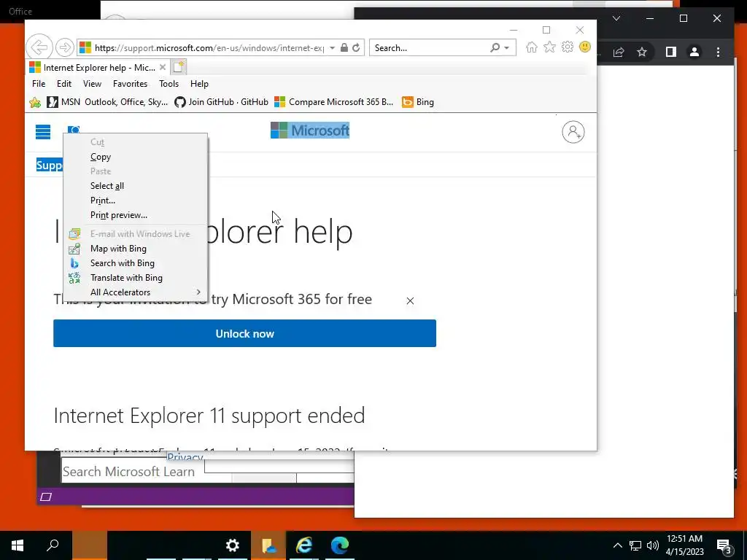Close the Internet Explorer help tab
The image size is (747, 560).
[x=163, y=67]
